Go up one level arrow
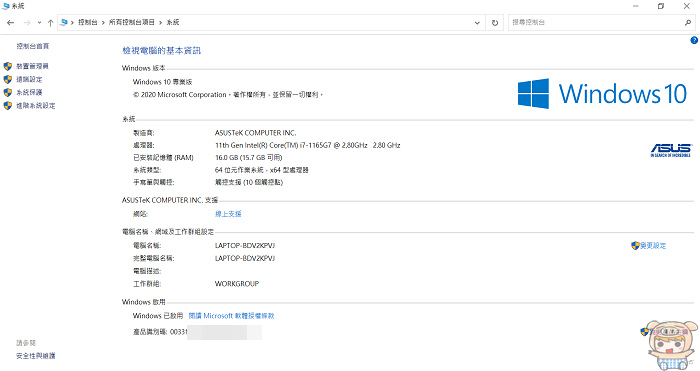The image size is (700, 371). pyautogui.click(x=50, y=22)
